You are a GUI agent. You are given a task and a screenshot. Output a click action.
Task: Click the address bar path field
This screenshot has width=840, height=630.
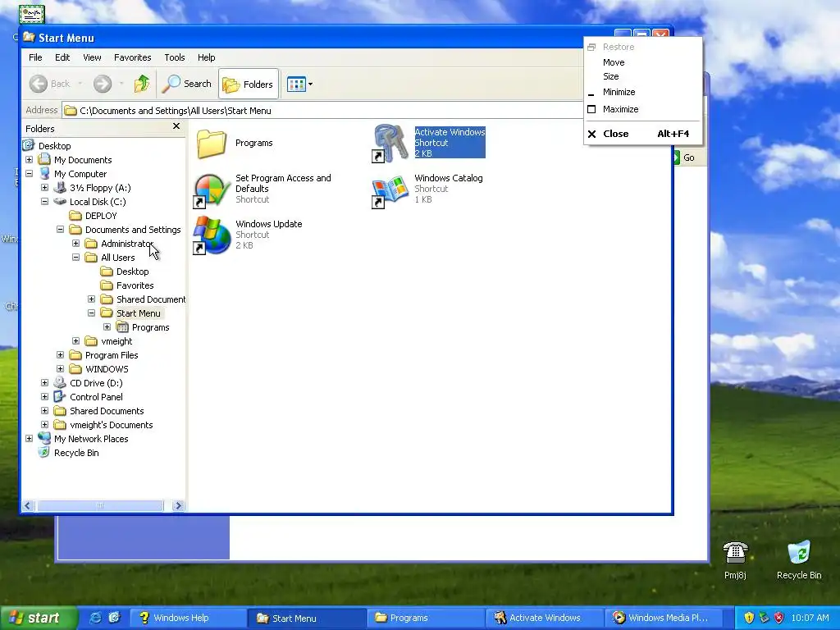coord(322,111)
